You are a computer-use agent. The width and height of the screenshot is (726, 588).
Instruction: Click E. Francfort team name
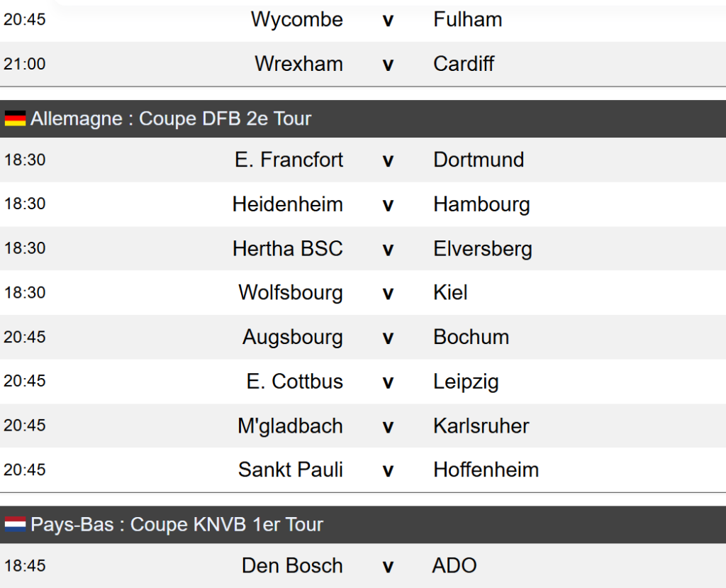(x=289, y=160)
